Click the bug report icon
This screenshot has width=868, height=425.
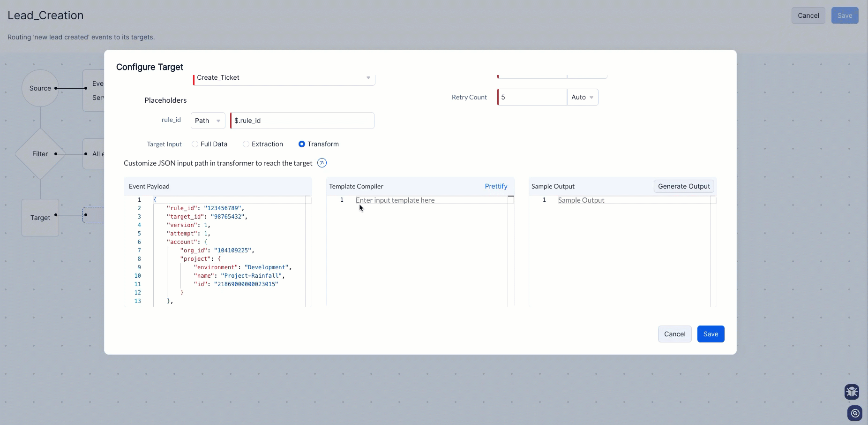click(x=852, y=391)
